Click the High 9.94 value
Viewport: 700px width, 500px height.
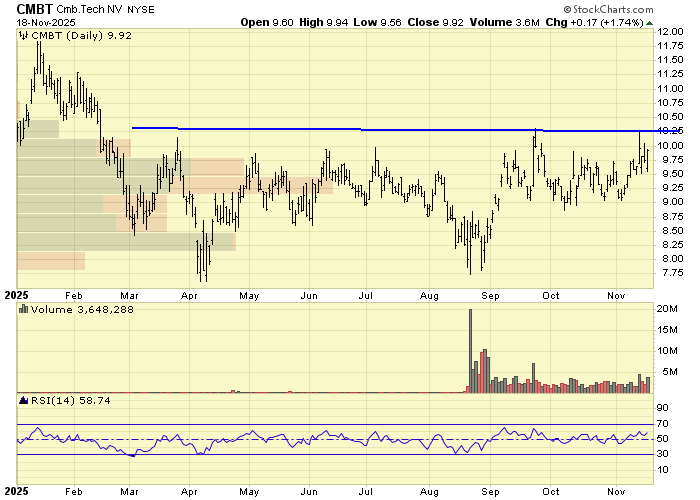323,22
